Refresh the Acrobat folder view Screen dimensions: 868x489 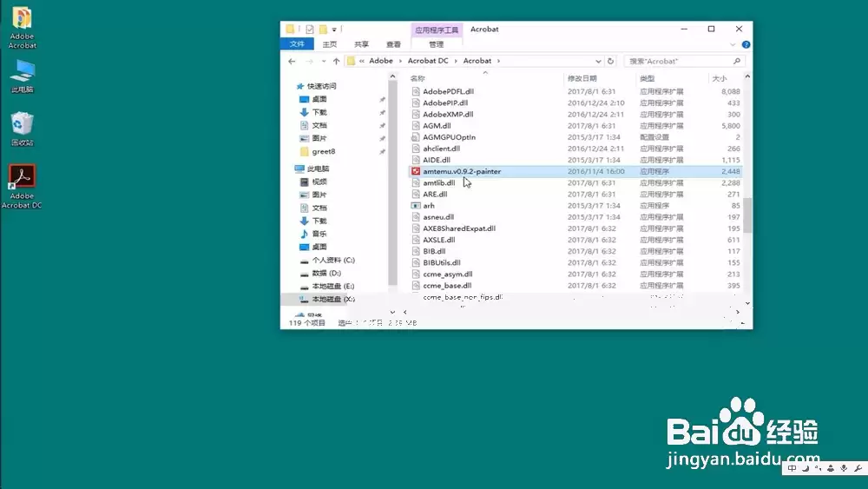610,61
